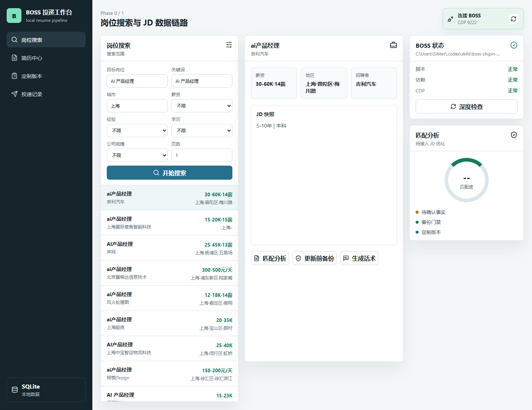Click the 深度检查 button
Screen dimensions: 532x410
click(x=466, y=106)
